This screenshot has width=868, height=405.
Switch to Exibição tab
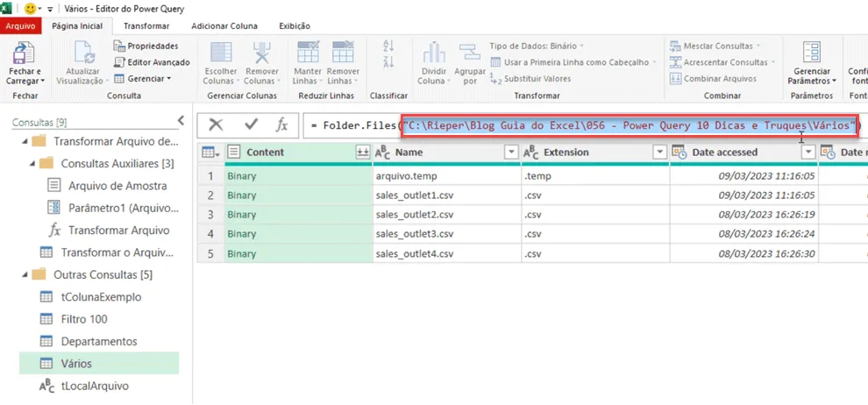tap(295, 26)
